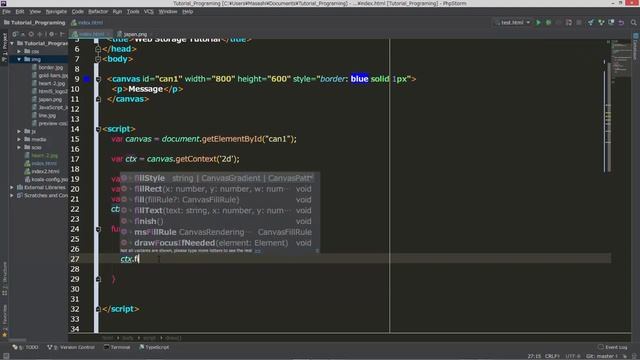Image resolution: width=640 pixels, height=360 pixels.
Task: Open the VCS menu
Action: point(149,11)
